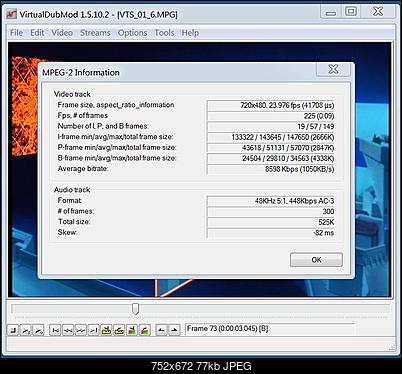This screenshot has height=374, width=402.
Task: Step forward one frame
Action: point(81,330)
